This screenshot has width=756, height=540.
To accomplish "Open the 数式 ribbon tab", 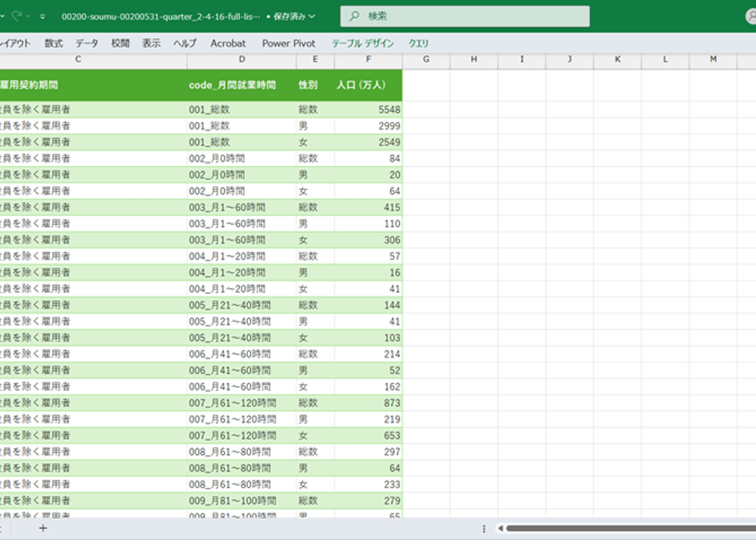I will [53, 43].
